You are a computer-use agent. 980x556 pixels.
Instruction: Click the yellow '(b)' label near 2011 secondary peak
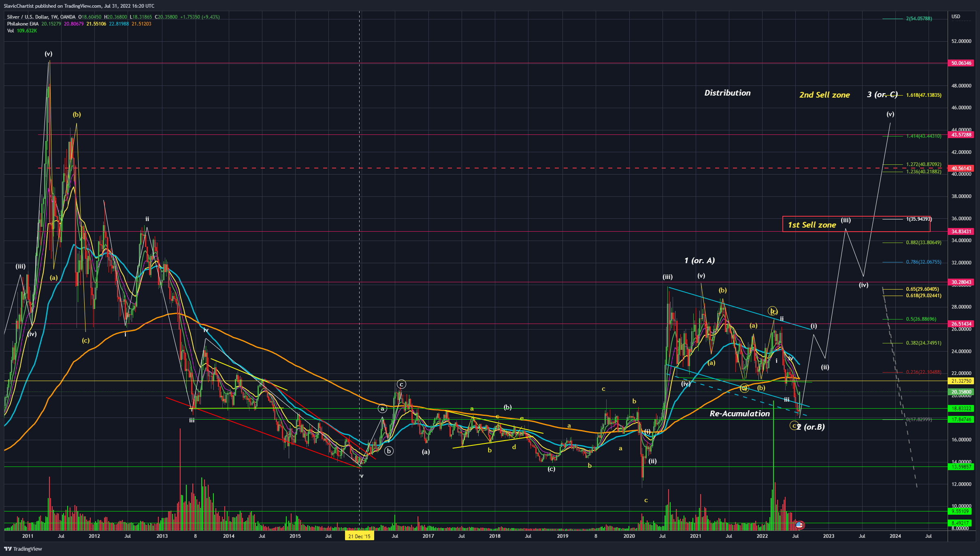pos(77,115)
